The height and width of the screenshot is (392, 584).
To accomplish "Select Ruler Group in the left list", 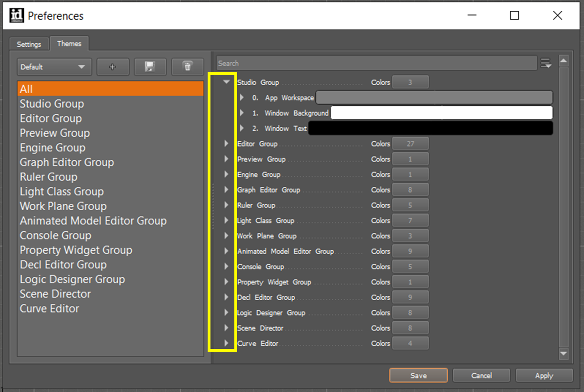I will pos(111,177).
